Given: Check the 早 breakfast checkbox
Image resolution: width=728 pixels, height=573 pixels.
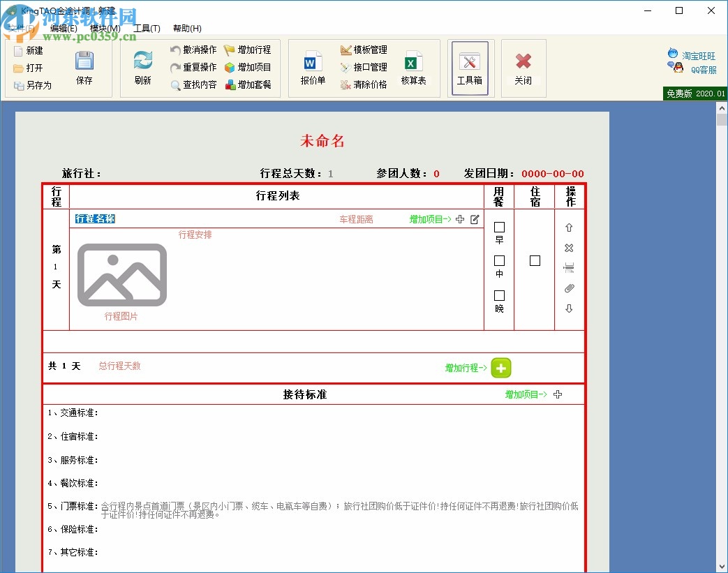Looking at the screenshot, I should pos(498,227).
